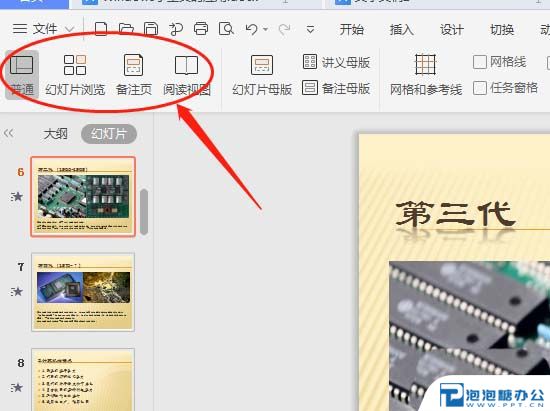Click the export to PDF icon

pyautogui.click(x=176, y=29)
